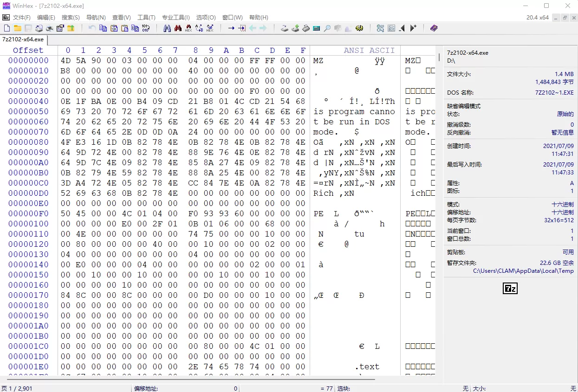Undo the last edit via toolbar arrow icon
Image resolution: width=578 pixels, height=392 pixels.
(x=91, y=28)
